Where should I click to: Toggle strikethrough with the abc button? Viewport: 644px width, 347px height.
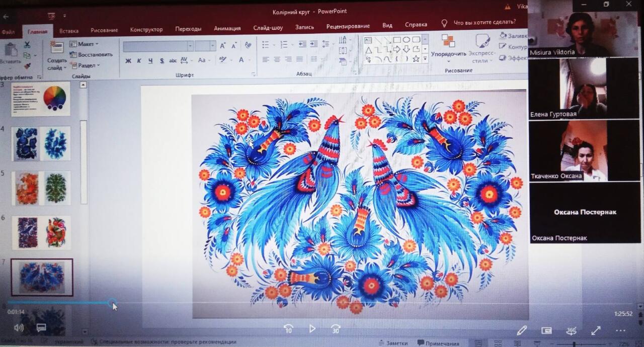(173, 61)
